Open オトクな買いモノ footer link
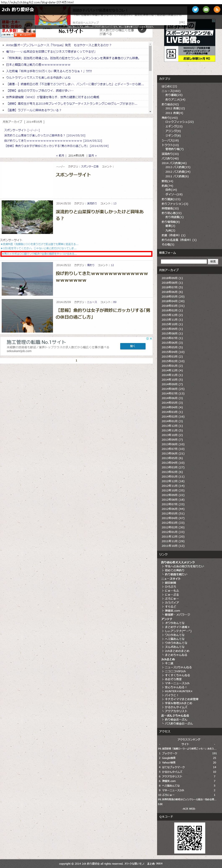 coord(134,864)
